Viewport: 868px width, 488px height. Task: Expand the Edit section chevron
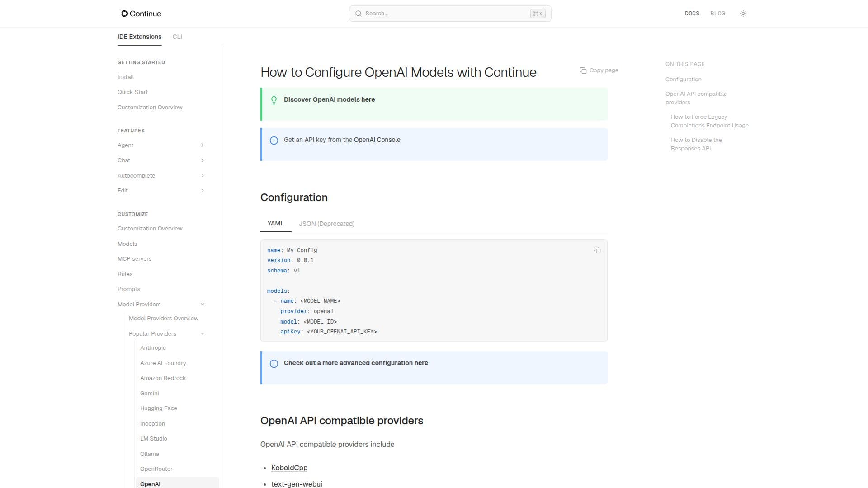[202, 191]
